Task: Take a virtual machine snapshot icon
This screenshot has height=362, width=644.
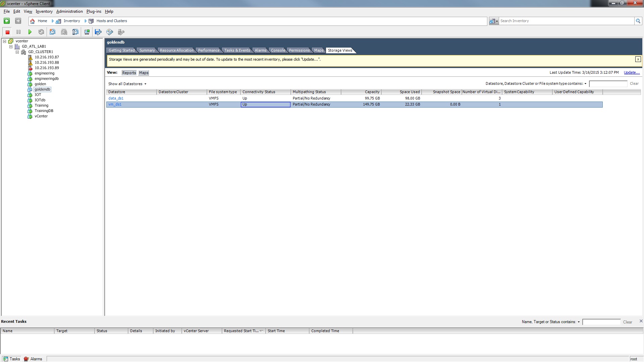Action: pyautogui.click(x=53, y=32)
